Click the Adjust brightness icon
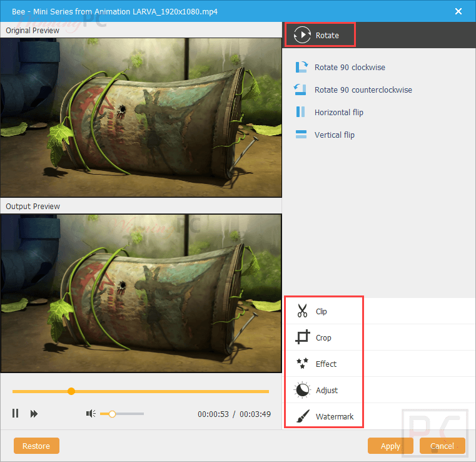 pos(302,390)
